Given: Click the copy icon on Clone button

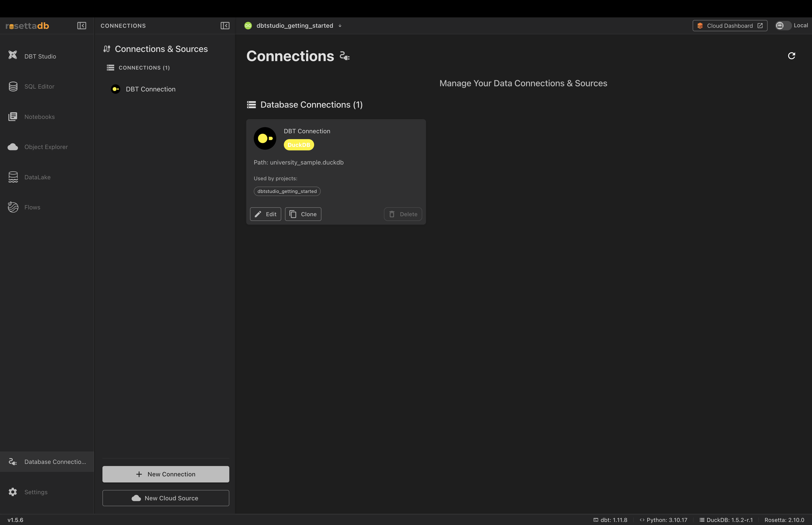Looking at the screenshot, I should (293, 214).
